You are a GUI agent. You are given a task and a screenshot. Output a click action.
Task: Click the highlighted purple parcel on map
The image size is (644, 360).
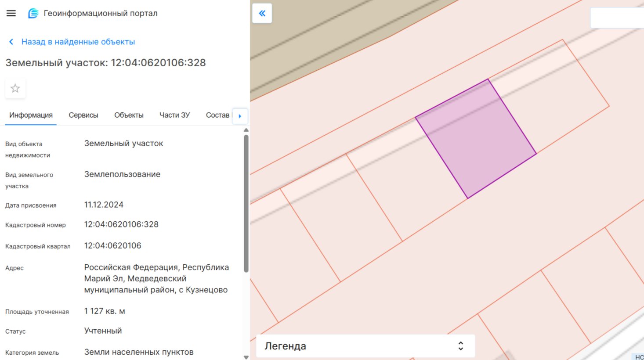pos(476,139)
